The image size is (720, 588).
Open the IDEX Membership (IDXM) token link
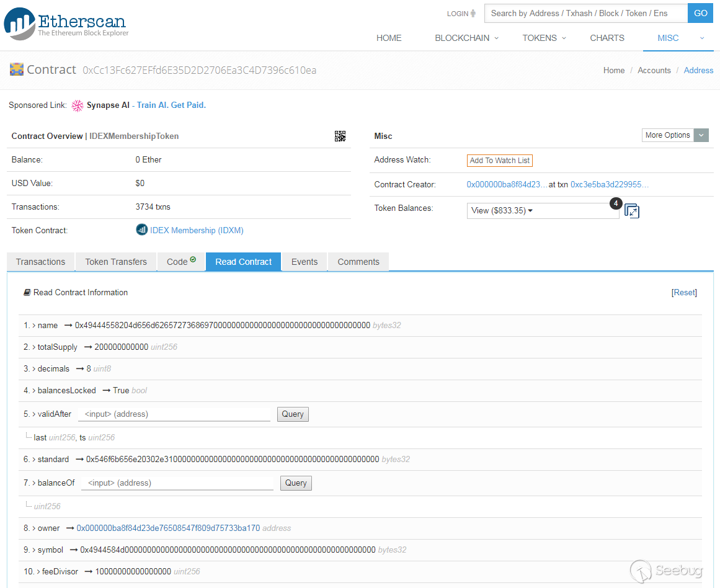click(x=197, y=231)
